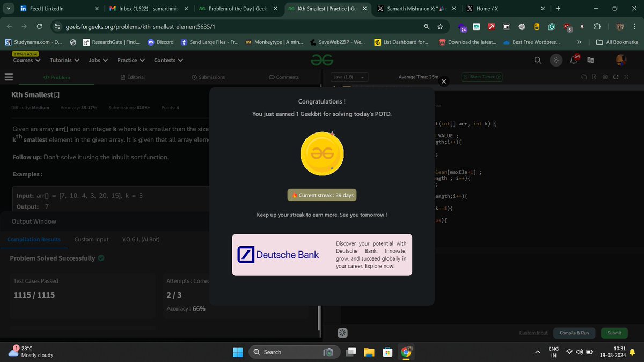Open the weather widget showing 28°C
Image resolution: width=644 pixels, height=362 pixels.
point(31,352)
